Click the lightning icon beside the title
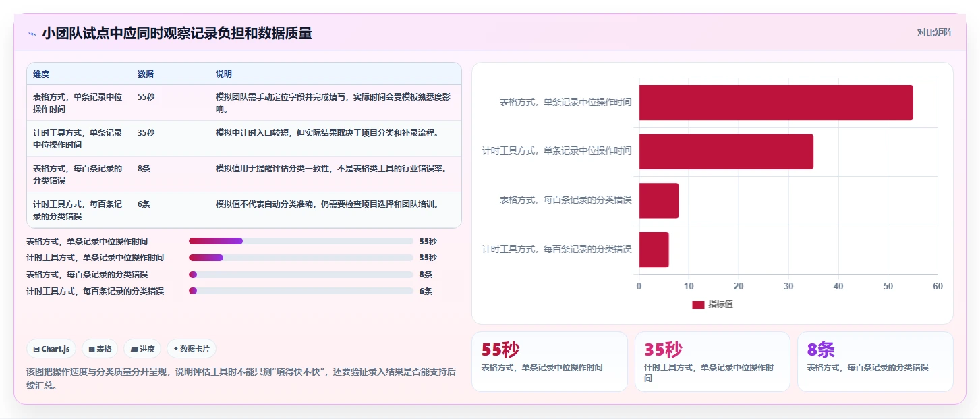Image resolution: width=980 pixels, height=419 pixels. pos(32,34)
